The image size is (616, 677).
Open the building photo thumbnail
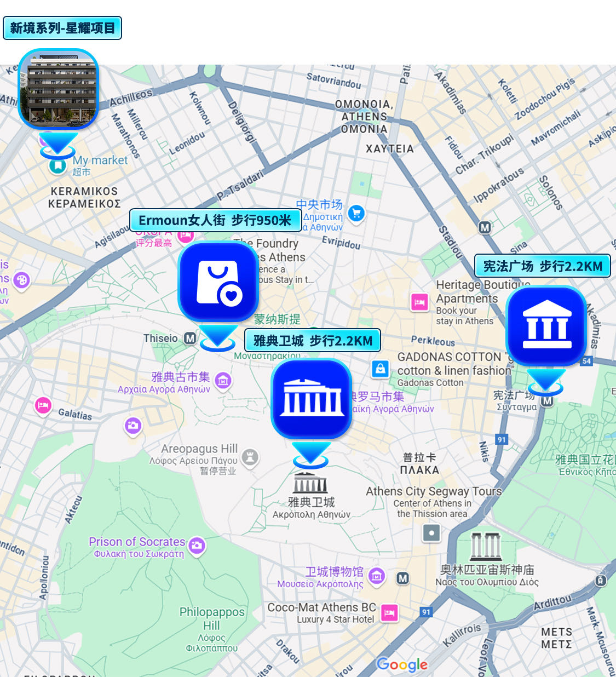58,89
